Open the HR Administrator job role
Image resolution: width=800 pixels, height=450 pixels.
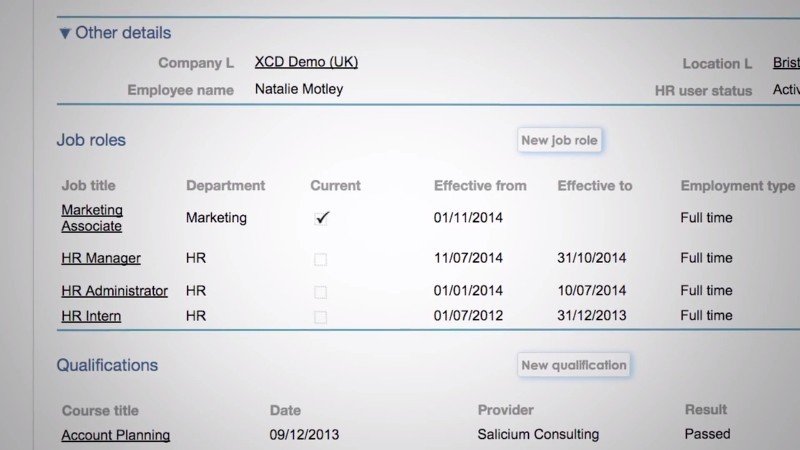114,291
